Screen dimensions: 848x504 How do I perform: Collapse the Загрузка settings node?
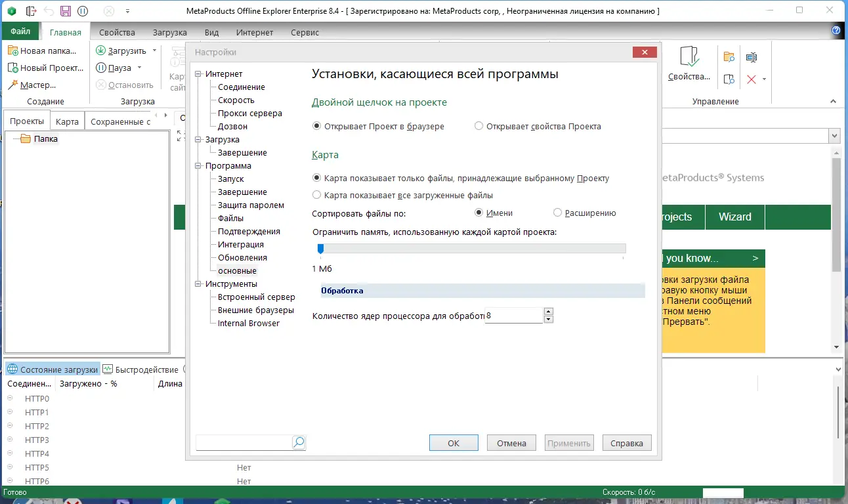(199, 140)
